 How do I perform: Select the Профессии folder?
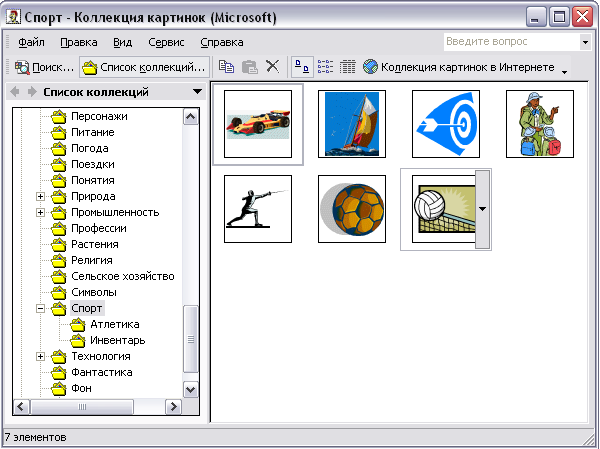(x=99, y=229)
